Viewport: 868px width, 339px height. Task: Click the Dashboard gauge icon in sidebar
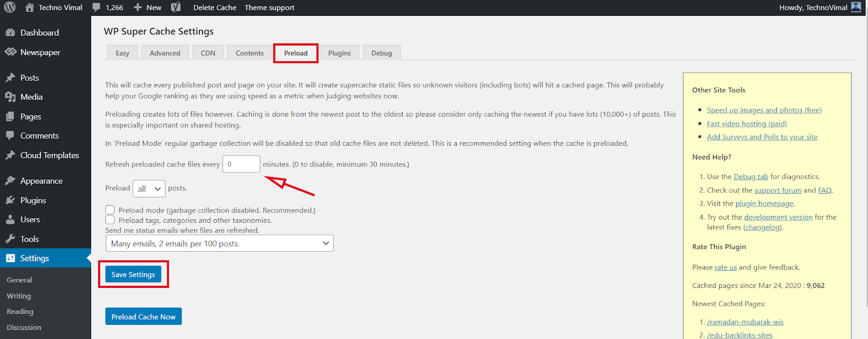tap(10, 33)
